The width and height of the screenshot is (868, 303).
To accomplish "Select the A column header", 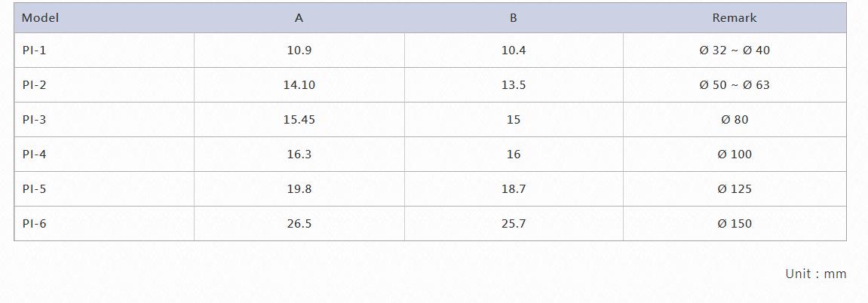I will point(299,17).
